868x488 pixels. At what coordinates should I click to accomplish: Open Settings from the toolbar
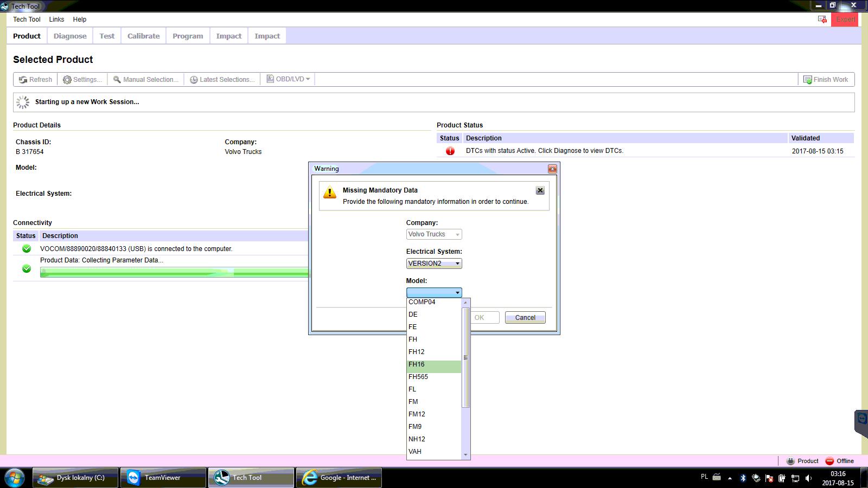[82, 79]
